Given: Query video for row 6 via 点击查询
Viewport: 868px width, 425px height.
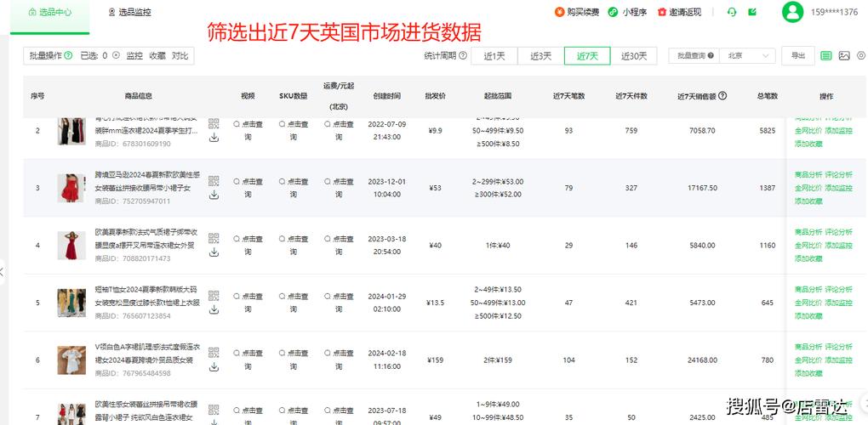Looking at the screenshot, I should [x=248, y=360].
